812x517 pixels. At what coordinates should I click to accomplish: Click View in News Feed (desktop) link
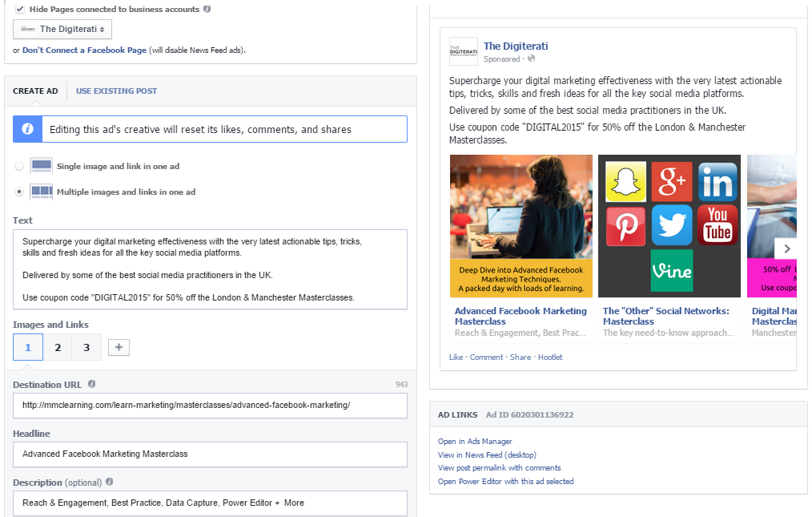coord(487,454)
